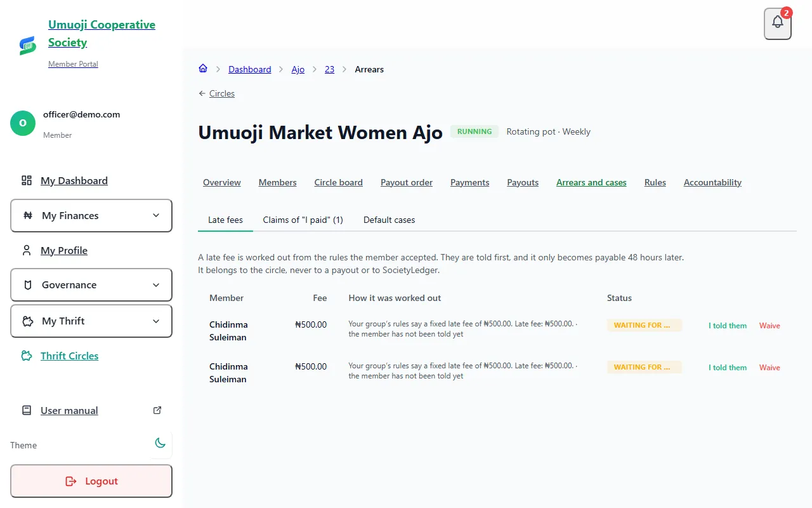Expand the My Thrift menu
The image size is (812, 508).
point(91,321)
